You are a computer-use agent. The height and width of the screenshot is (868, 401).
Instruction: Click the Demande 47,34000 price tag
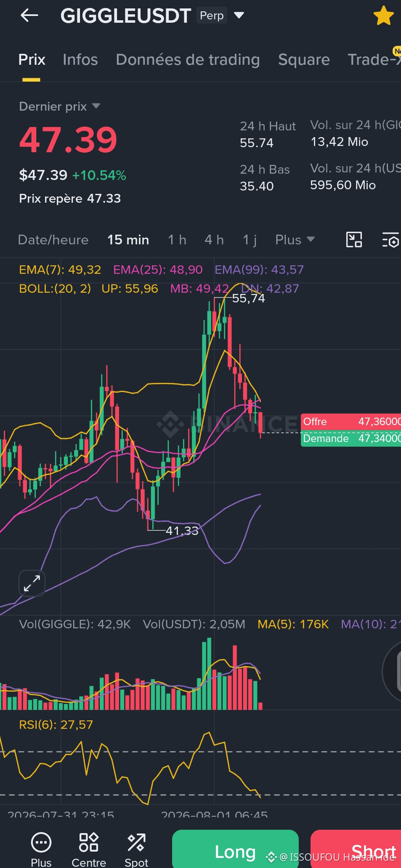351,439
